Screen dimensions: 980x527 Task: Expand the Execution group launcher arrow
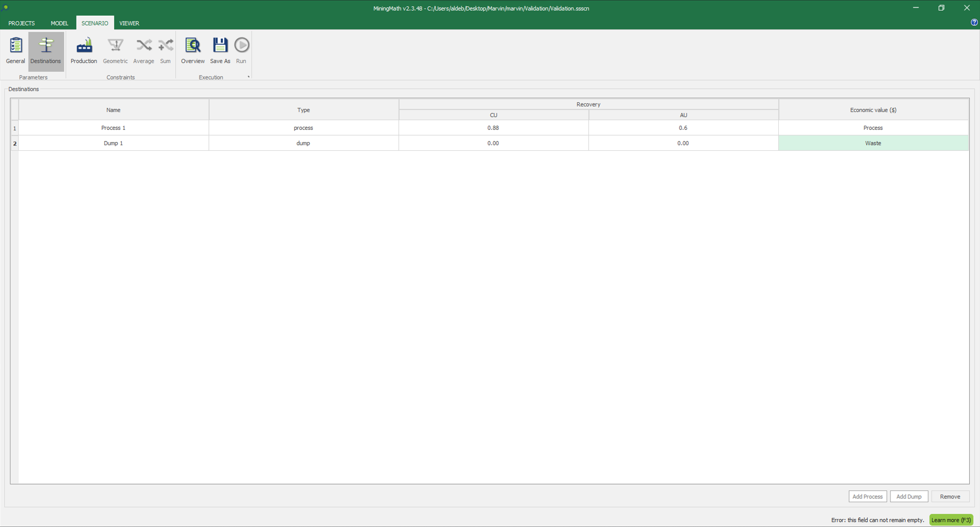tap(248, 77)
